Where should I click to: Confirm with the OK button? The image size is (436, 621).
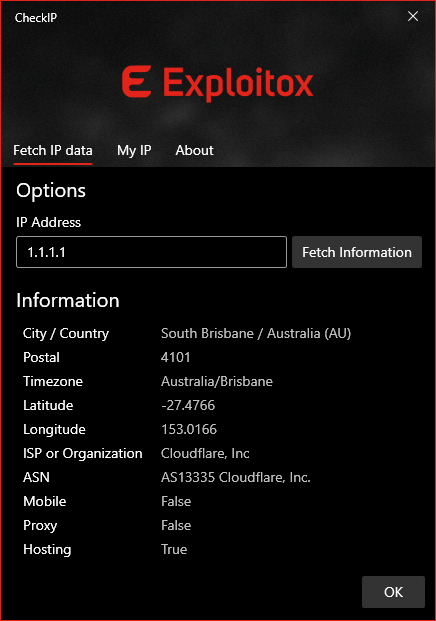[x=393, y=592]
